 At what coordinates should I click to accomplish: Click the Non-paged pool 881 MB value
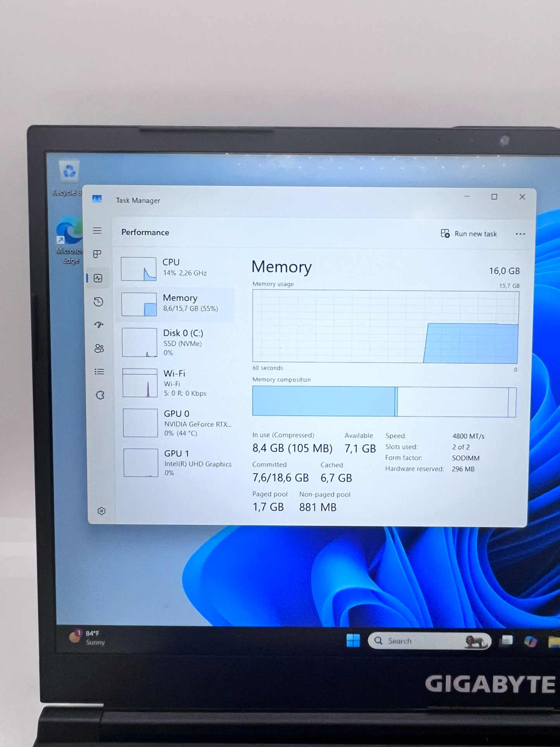(x=318, y=507)
